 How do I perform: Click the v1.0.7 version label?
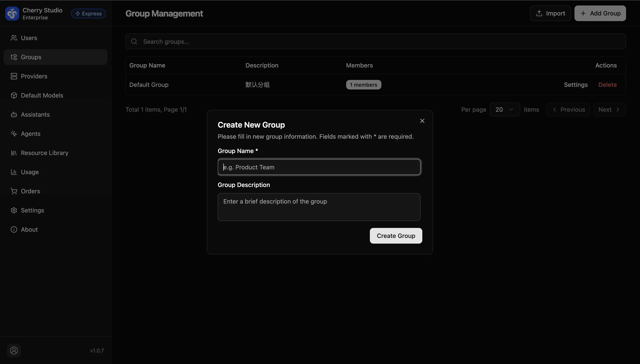tap(97, 351)
